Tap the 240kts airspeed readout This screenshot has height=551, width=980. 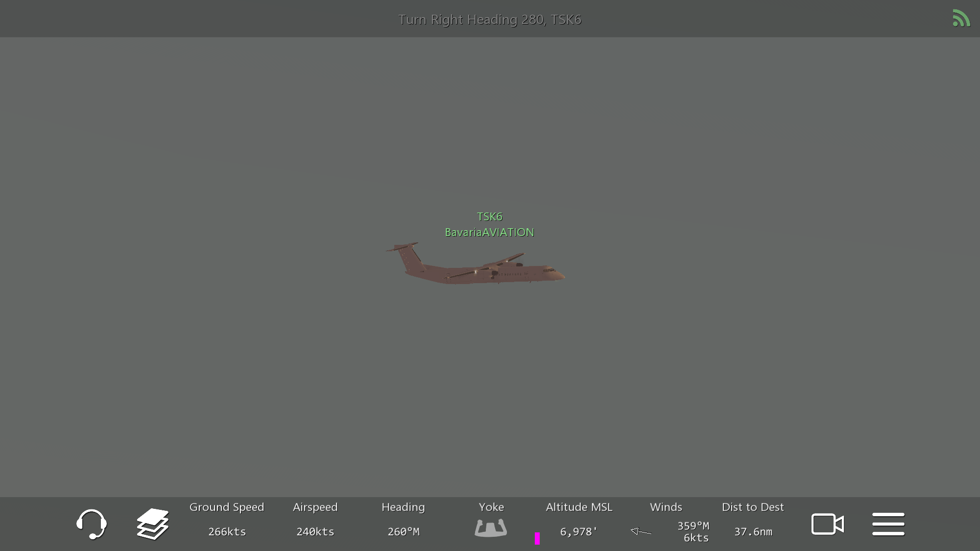[315, 531]
